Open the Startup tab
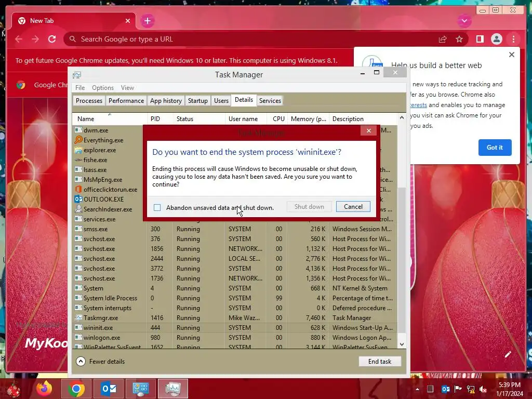 coord(198,101)
